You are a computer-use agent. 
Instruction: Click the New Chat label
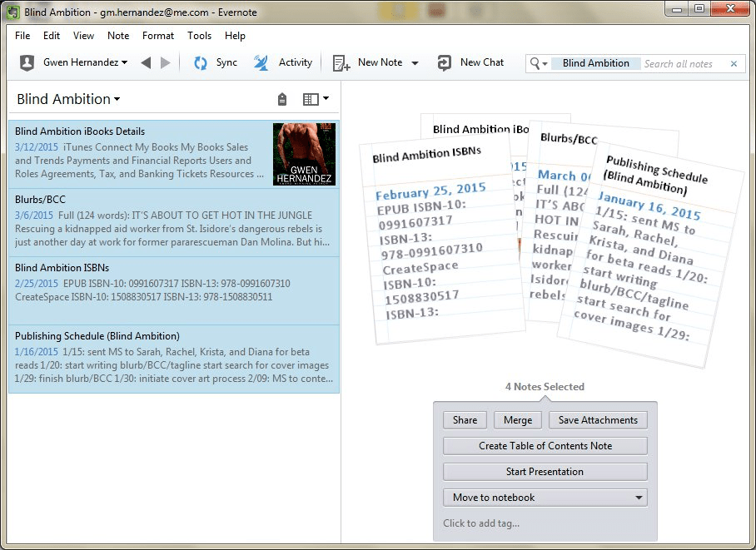point(482,62)
